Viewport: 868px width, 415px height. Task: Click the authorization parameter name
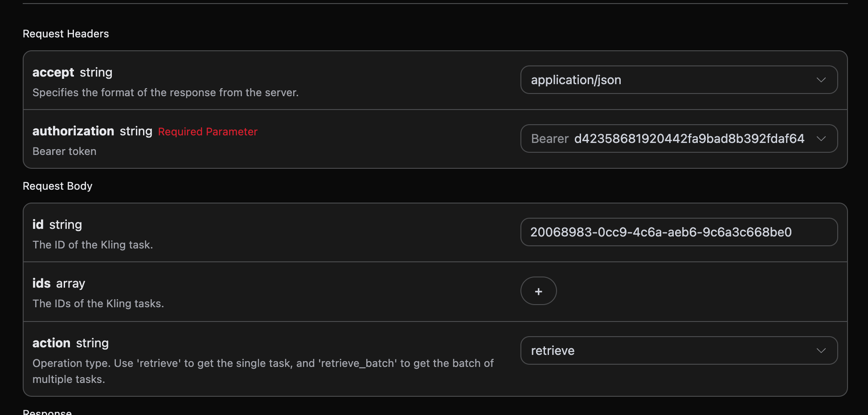pos(73,131)
